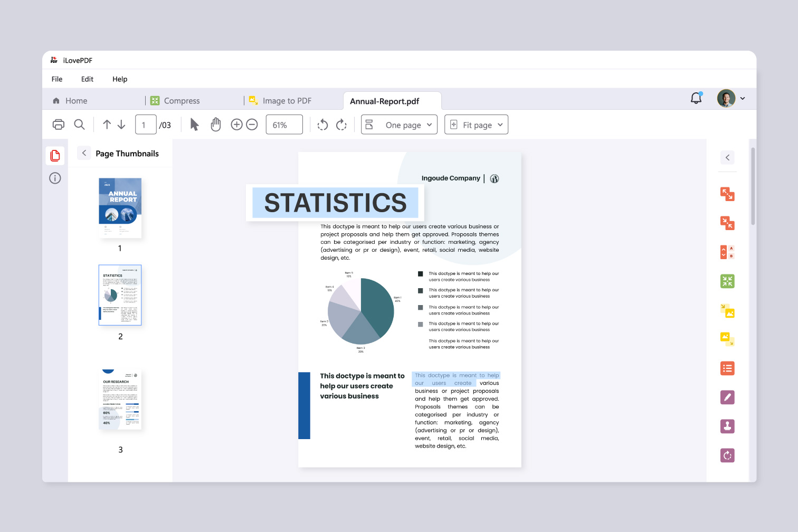Edit the zoom percentage field
This screenshot has width=798, height=532.
[x=284, y=124]
